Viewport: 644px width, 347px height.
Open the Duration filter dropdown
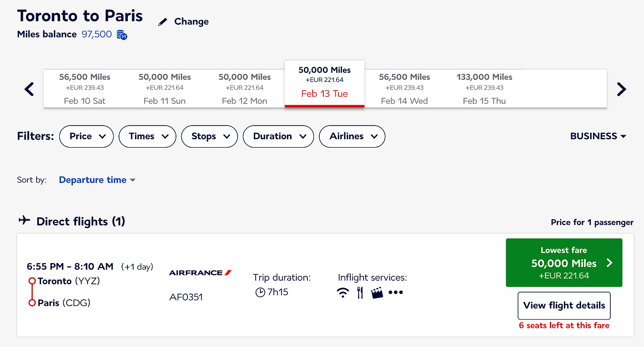pos(278,136)
